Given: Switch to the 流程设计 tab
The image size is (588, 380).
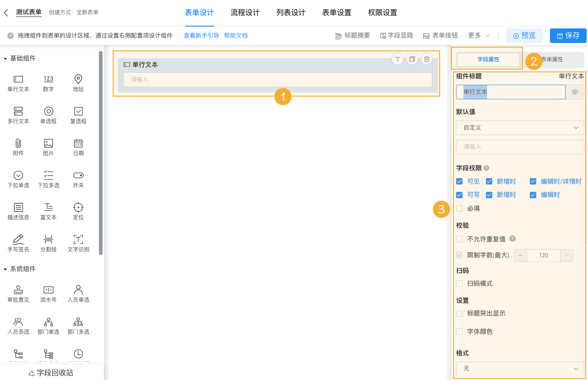Looking at the screenshot, I should (x=245, y=13).
